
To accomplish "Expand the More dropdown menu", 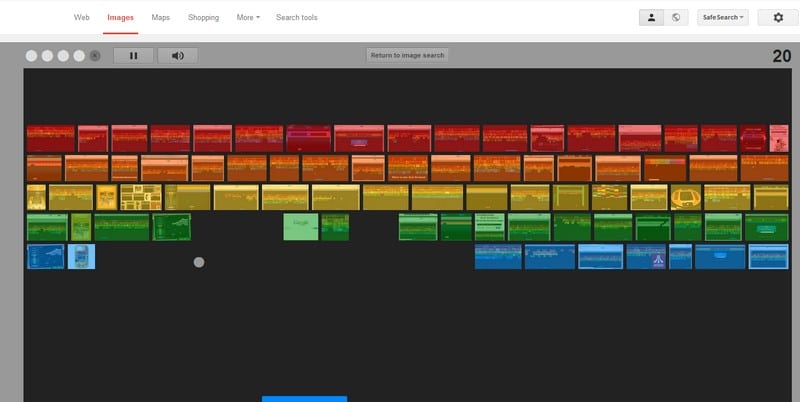I will pyautogui.click(x=248, y=17).
